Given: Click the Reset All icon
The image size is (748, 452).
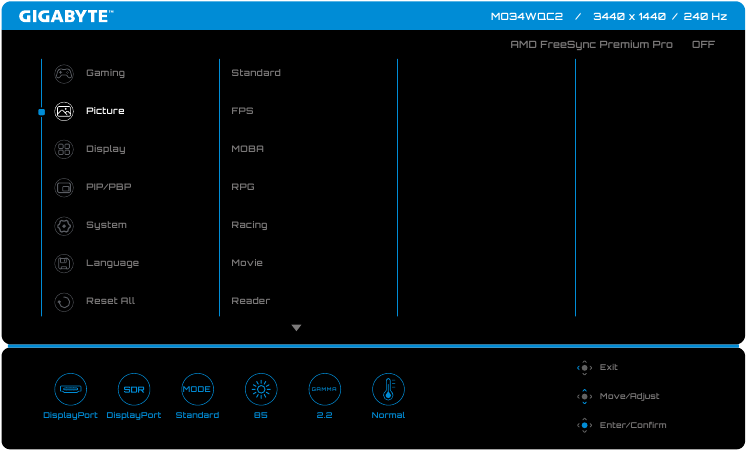Looking at the screenshot, I should tap(64, 301).
